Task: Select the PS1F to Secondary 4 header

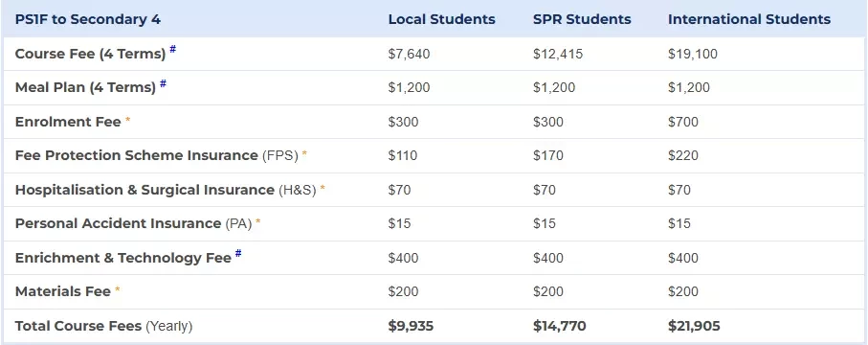Action: tap(87, 19)
